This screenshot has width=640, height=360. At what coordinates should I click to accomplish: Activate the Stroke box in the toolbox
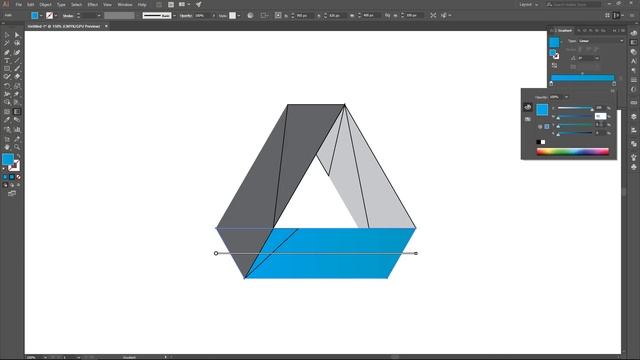(14, 165)
